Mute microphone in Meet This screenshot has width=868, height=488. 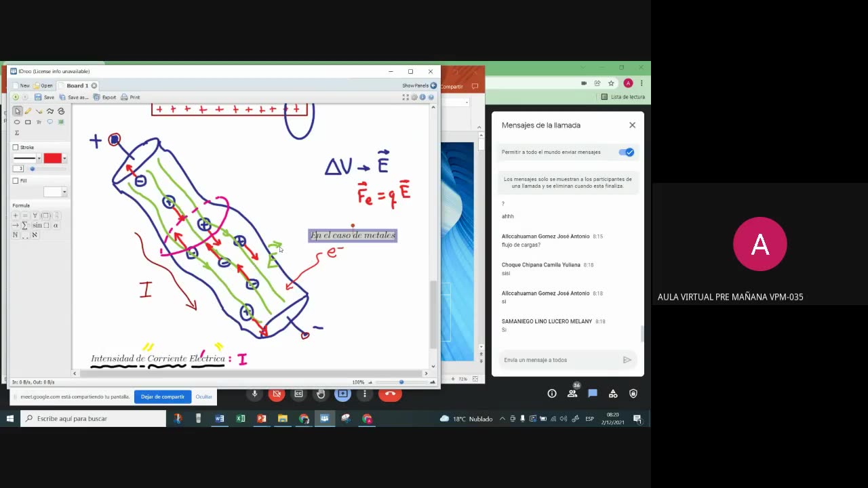click(x=255, y=394)
